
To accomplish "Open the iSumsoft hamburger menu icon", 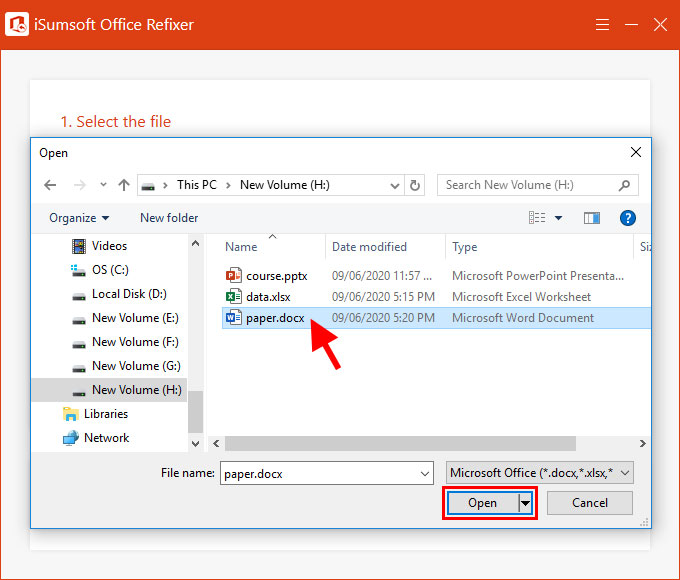I will coord(602,24).
